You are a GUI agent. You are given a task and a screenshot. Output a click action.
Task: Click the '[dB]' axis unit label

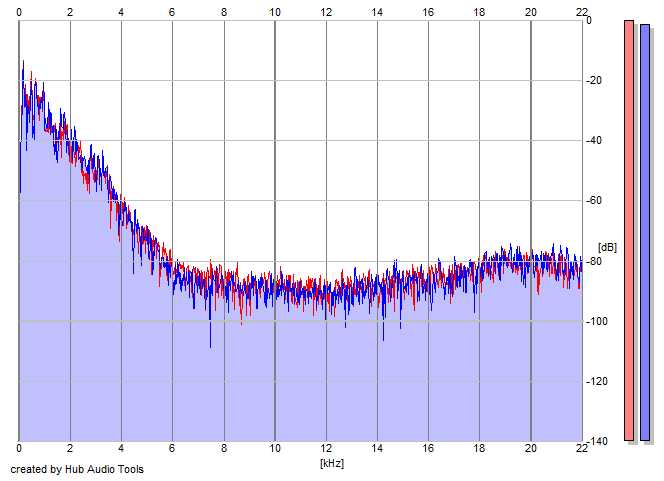point(607,247)
